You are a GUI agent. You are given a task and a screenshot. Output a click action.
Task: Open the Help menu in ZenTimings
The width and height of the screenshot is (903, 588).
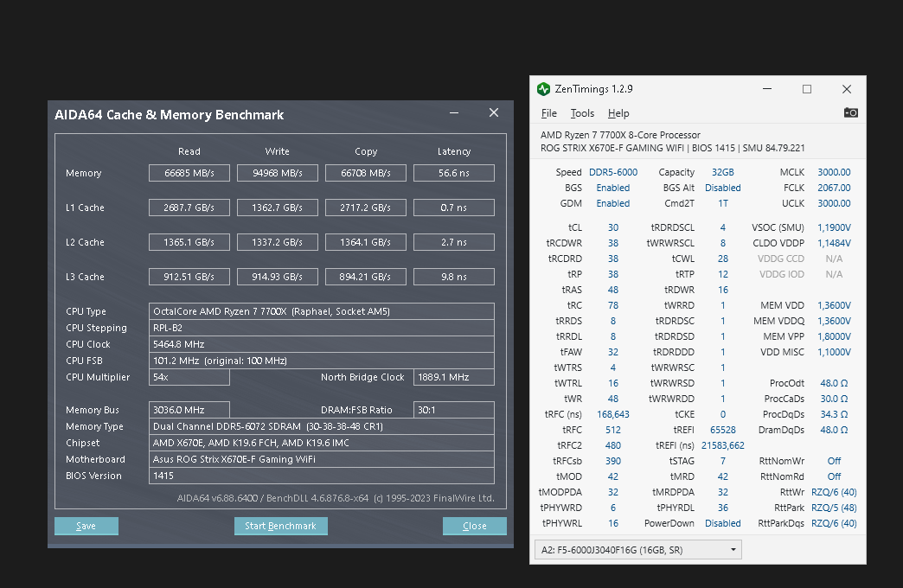click(618, 113)
